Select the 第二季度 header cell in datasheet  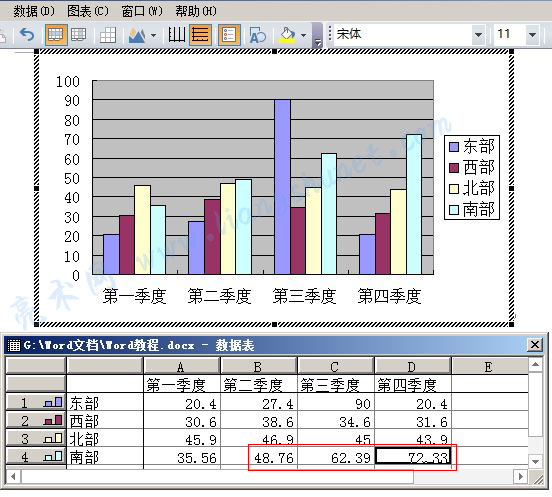[x=259, y=384]
